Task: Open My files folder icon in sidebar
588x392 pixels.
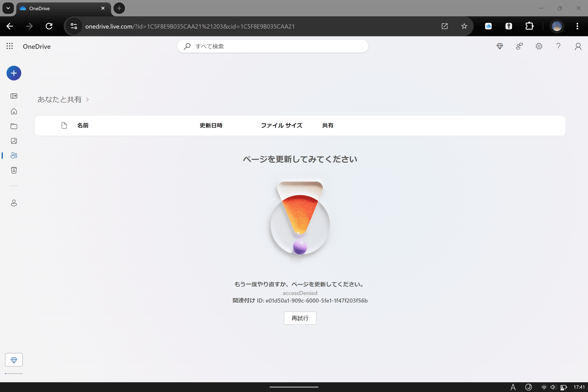Action: click(x=14, y=126)
